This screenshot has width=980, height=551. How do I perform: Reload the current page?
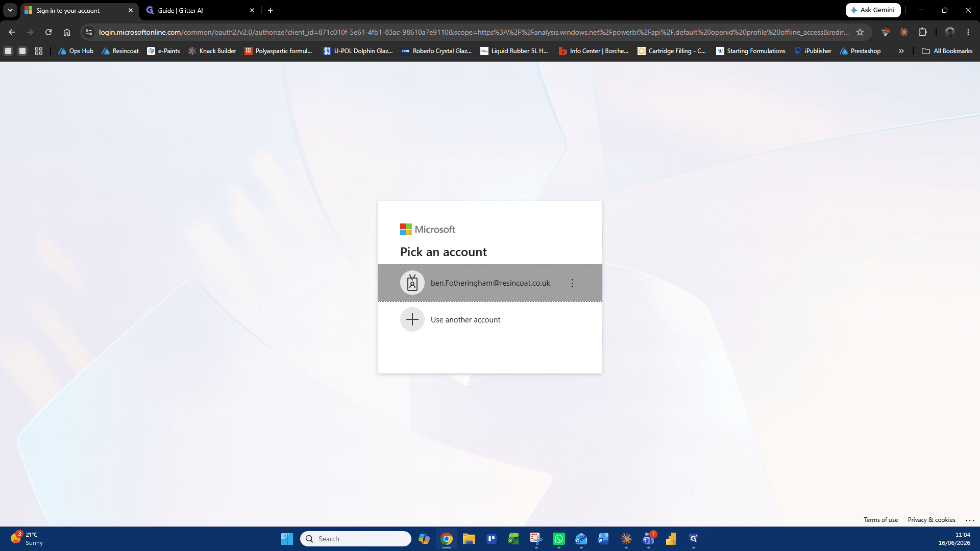click(x=48, y=32)
